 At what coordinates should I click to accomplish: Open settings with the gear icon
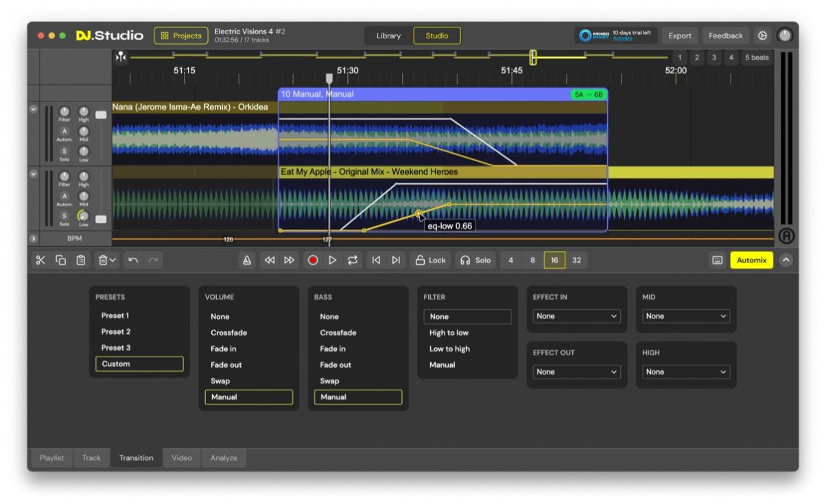pos(762,36)
